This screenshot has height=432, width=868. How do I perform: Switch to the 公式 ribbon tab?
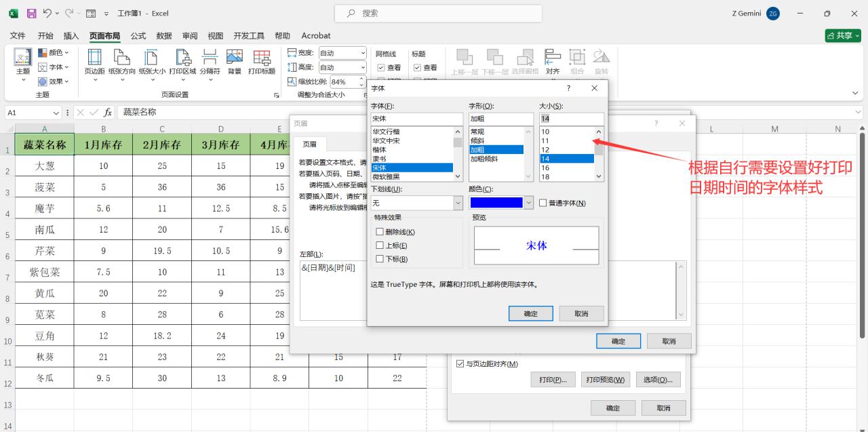[x=138, y=36]
